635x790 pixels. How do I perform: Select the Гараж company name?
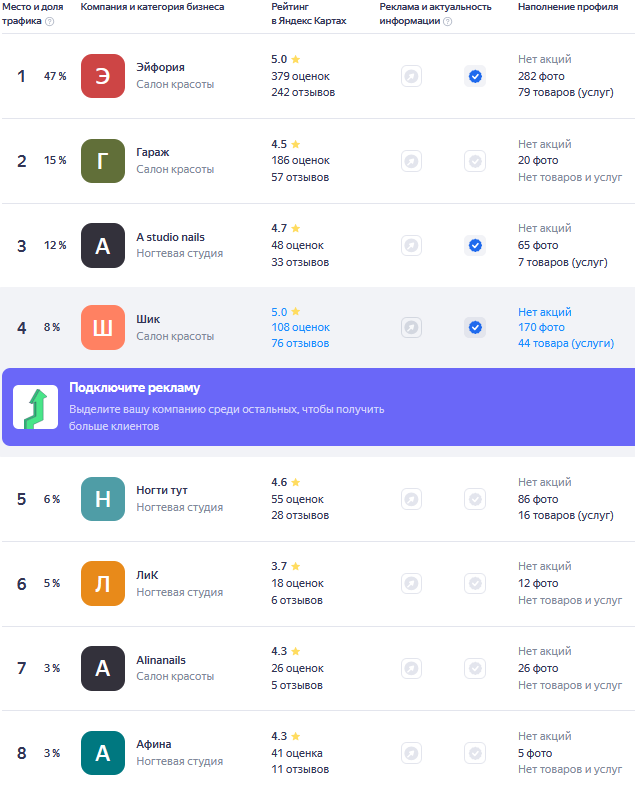click(x=153, y=152)
